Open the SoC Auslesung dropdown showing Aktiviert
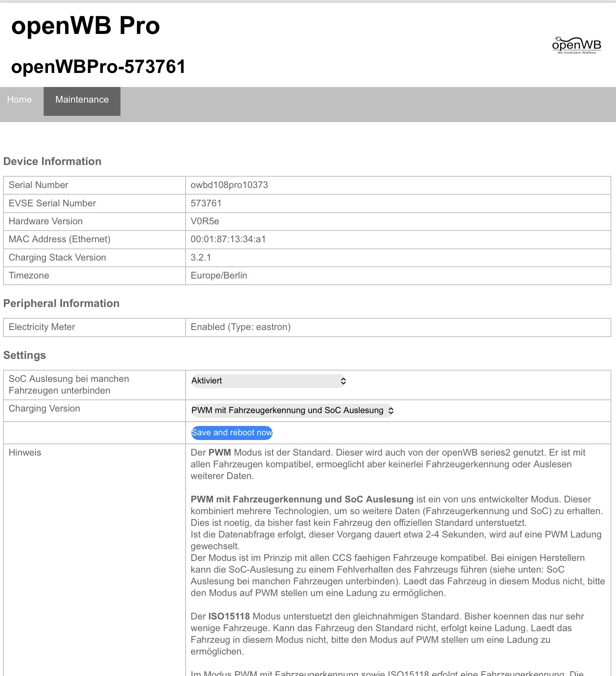The image size is (616, 676). tap(269, 381)
